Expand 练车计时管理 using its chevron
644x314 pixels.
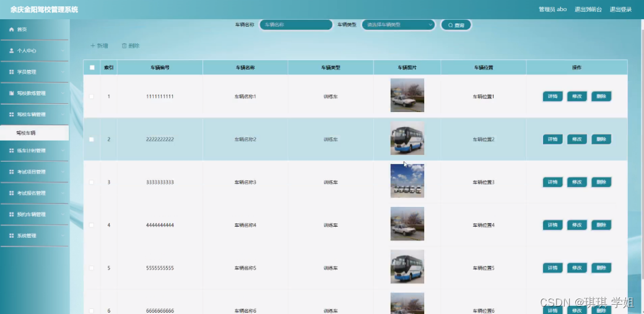pos(63,151)
